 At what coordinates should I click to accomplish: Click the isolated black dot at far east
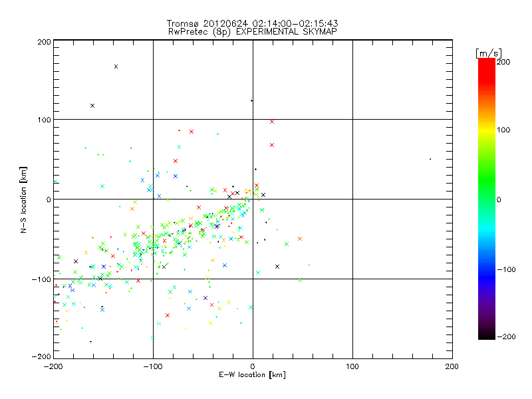coord(430,159)
